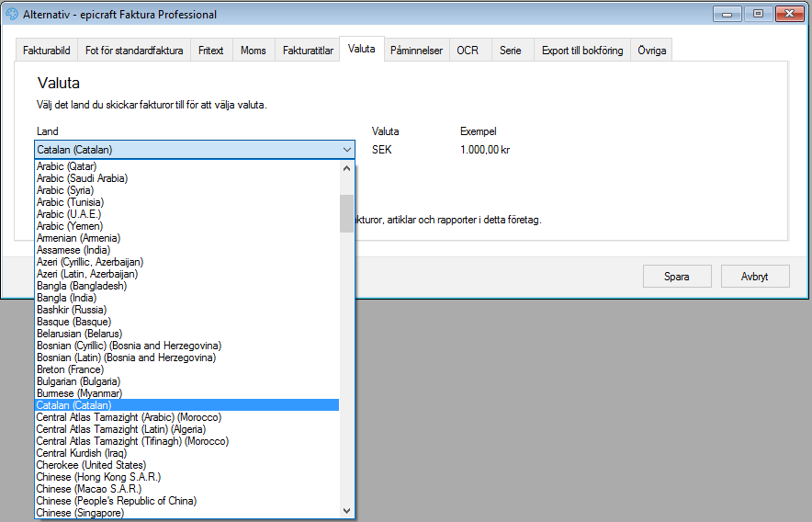
Task: Select Bulgarian (Bulgaria) entry
Action: tap(187, 381)
